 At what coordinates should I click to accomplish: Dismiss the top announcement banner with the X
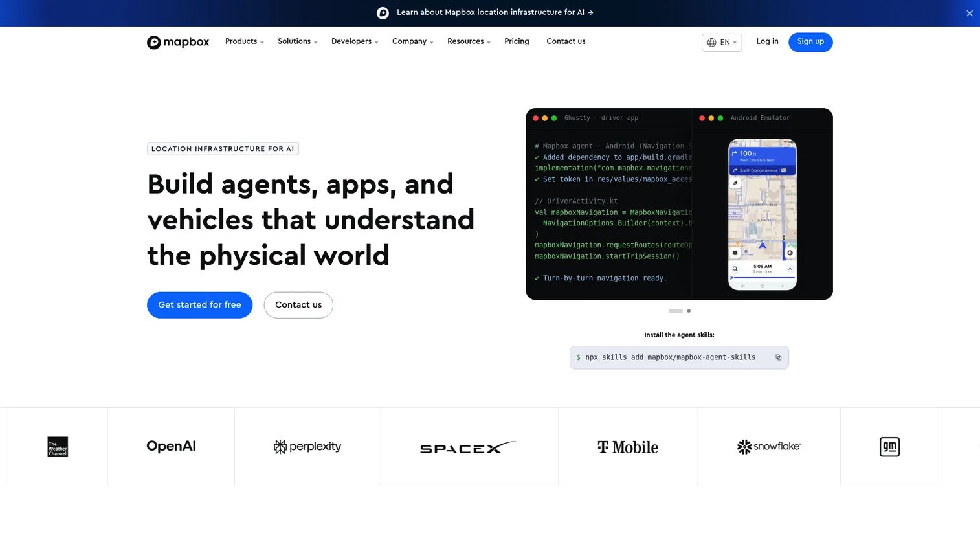(x=969, y=13)
